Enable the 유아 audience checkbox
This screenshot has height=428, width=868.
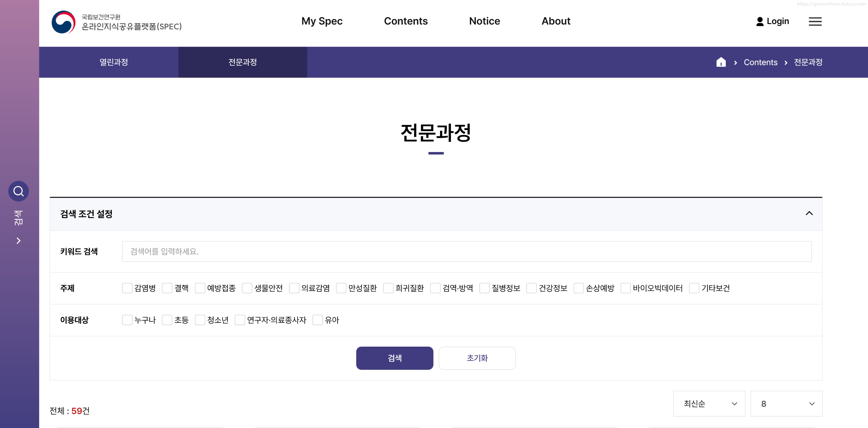317,320
